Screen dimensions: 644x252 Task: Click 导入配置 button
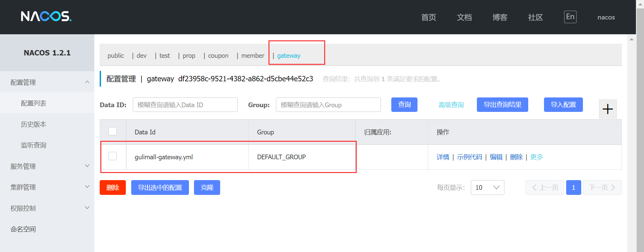pyautogui.click(x=563, y=104)
